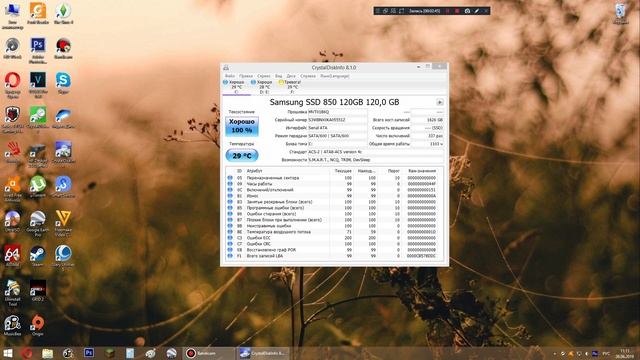Click the pencil draw icon in recorder bar
This screenshot has height=360, width=640.
pos(476,11)
